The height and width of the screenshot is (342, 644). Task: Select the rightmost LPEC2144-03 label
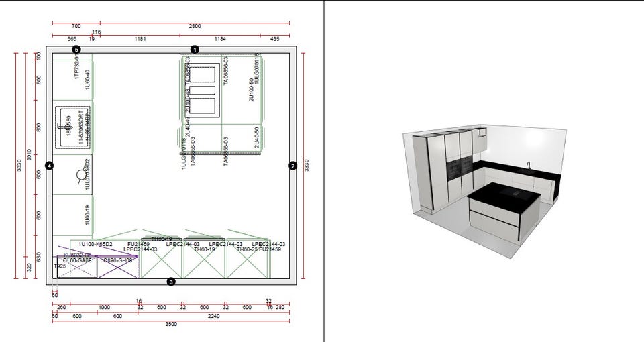pyautogui.click(x=268, y=244)
